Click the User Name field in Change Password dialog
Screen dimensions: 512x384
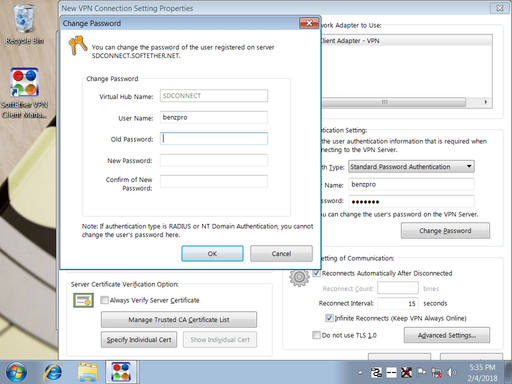(x=214, y=117)
